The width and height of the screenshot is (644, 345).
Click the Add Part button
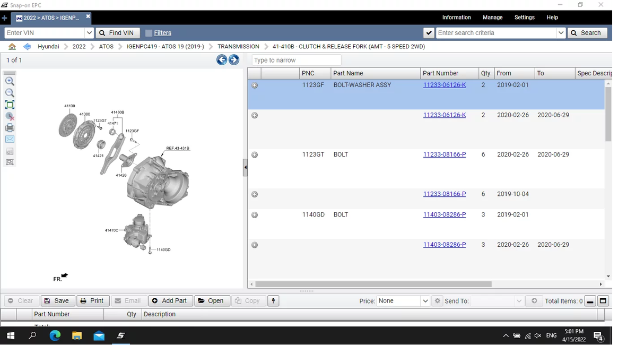170,301
